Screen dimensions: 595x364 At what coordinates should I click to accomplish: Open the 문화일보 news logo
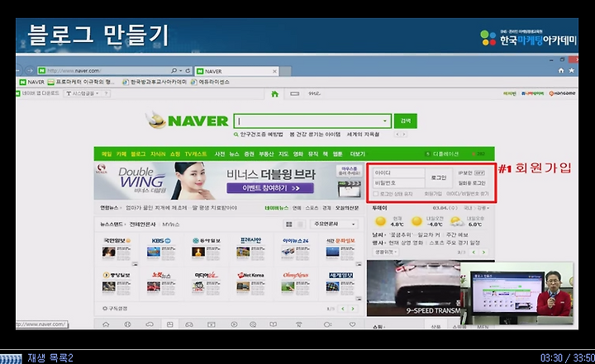tap(340, 241)
